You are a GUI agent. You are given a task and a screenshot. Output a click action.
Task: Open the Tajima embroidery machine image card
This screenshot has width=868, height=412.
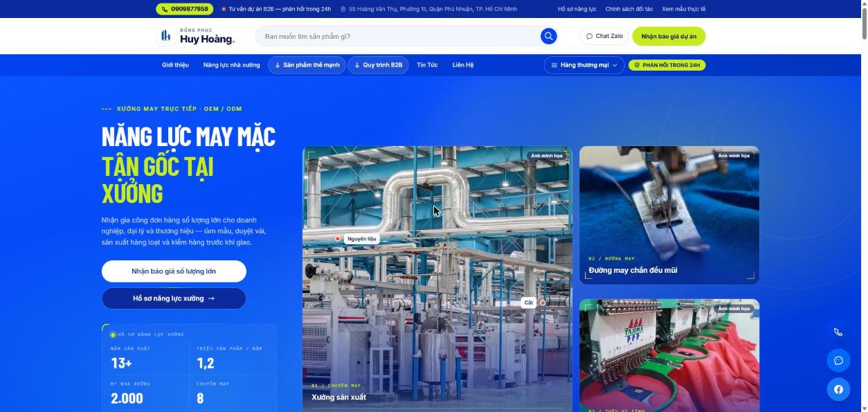point(669,355)
